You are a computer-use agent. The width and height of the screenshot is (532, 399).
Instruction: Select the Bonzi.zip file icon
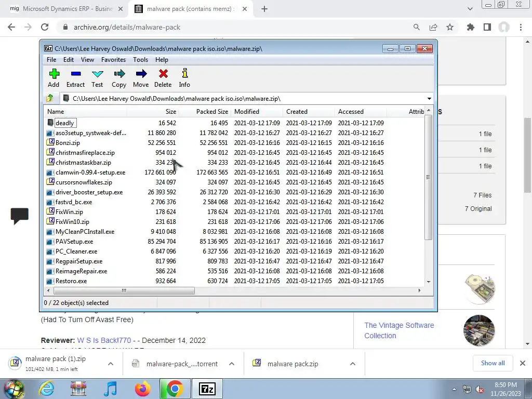[x=50, y=142]
